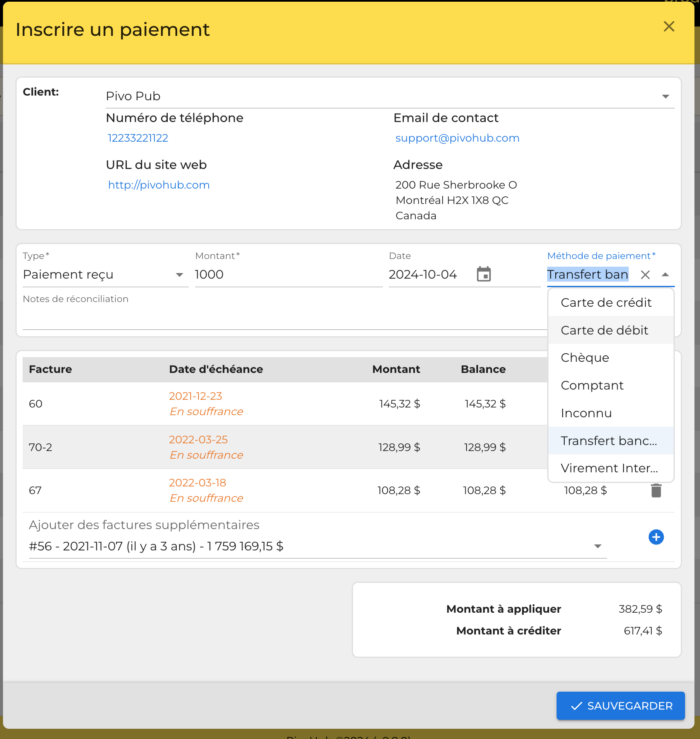Click invoice number 70-2
The height and width of the screenshot is (739, 700).
[x=41, y=448]
